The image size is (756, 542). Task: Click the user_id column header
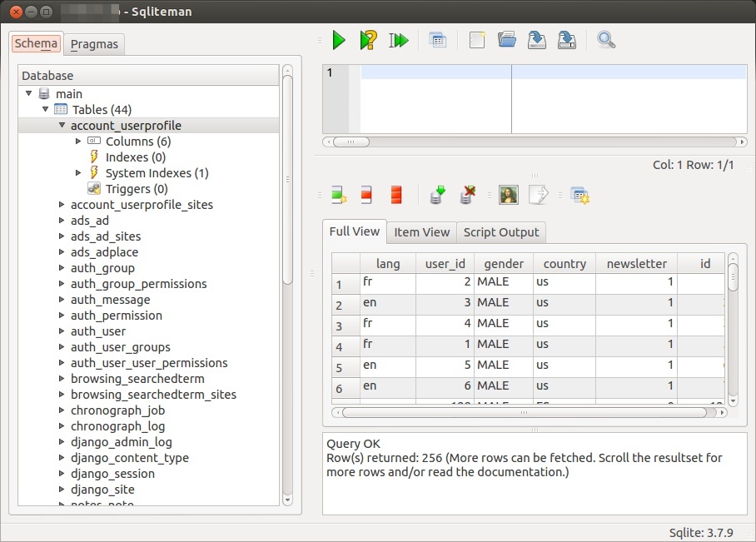[445, 264]
